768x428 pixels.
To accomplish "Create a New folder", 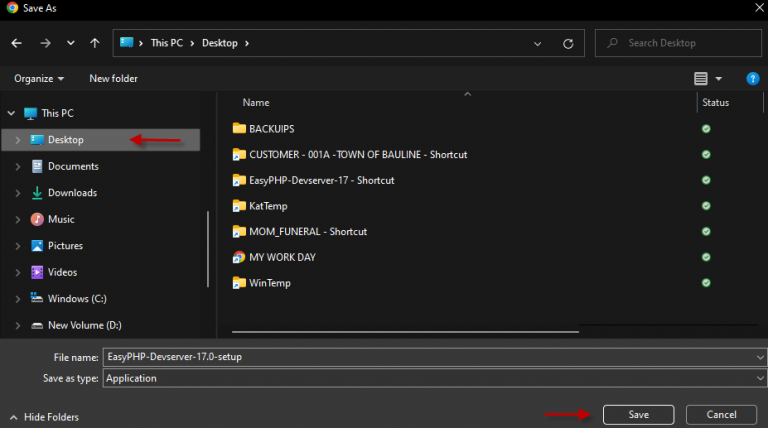I will (113, 78).
